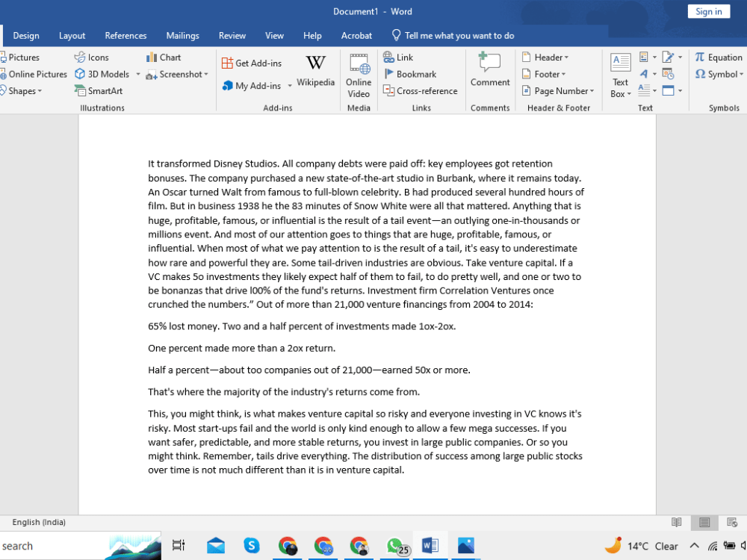747x560 pixels.
Task: Click the text "65% lost money."
Action: [x=184, y=326]
